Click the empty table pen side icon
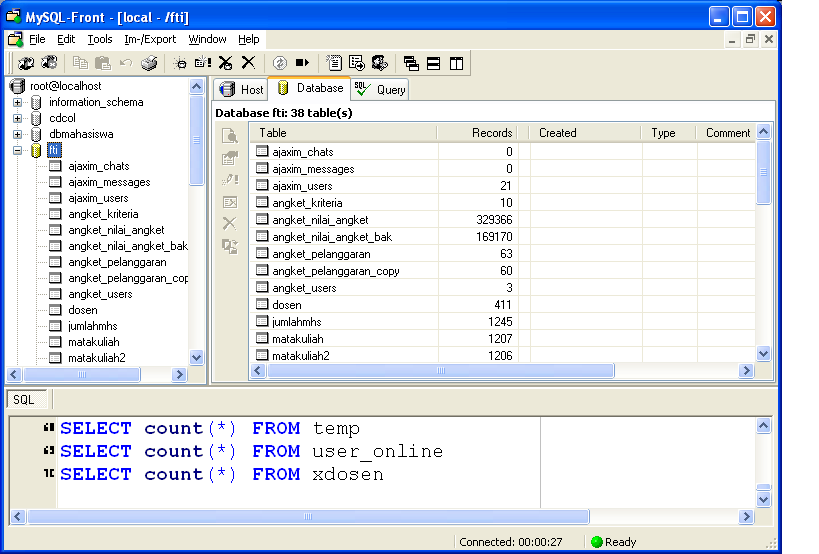819x554 pixels. [x=230, y=180]
